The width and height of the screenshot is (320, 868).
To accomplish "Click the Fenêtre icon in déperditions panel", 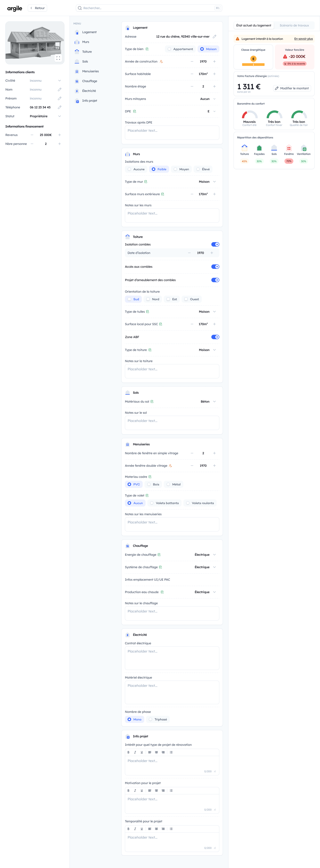I will (x=289, y=148).
